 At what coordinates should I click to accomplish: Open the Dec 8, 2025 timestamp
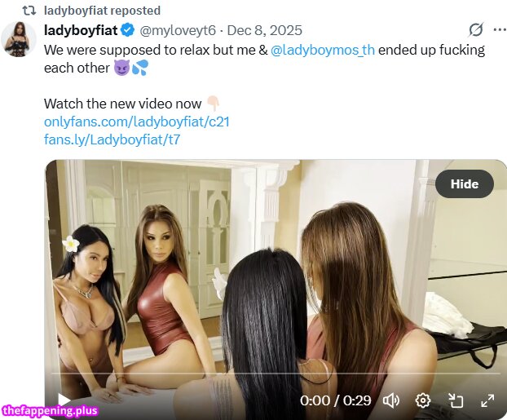click(264, 31)
